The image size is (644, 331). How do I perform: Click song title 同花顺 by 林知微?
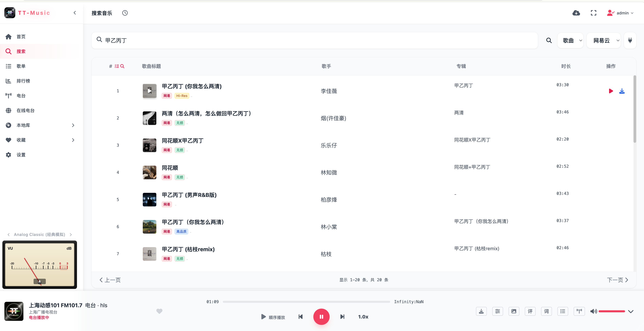click(170, 168)
